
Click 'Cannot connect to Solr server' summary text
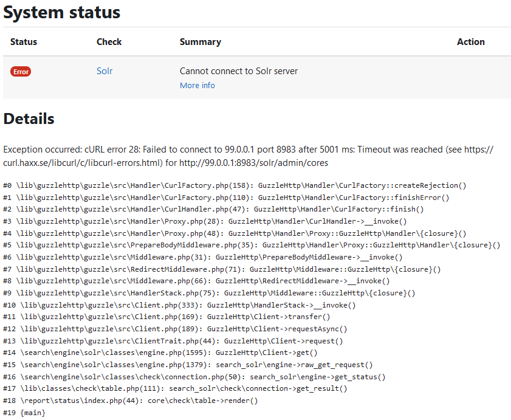point(239,71)
